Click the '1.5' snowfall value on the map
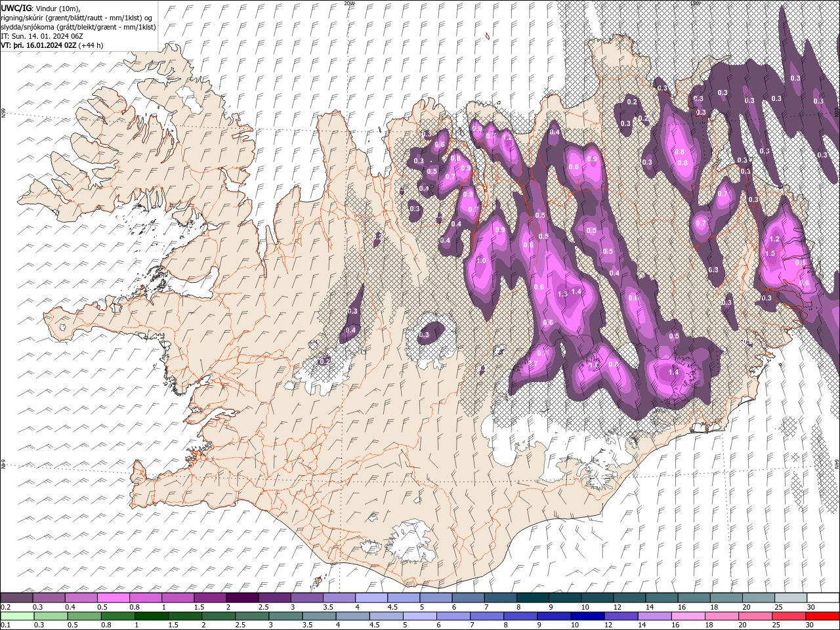The width and height of the screenshot is (840, 630). click(x=770, y=253)
